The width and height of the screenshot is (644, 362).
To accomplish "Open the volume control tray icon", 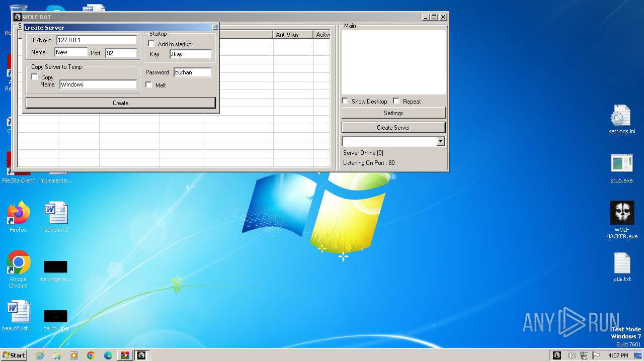I will (x=572, y=355).
